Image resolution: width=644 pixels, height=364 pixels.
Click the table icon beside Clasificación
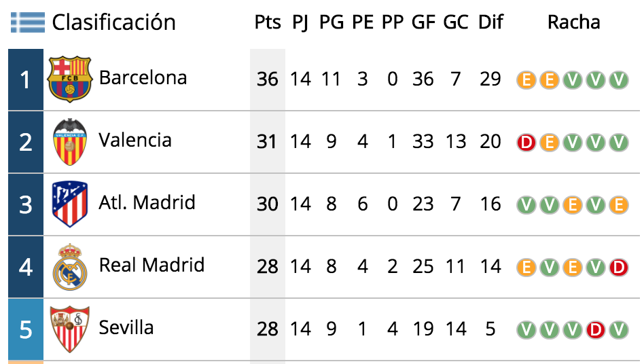(x=28, y=22)
